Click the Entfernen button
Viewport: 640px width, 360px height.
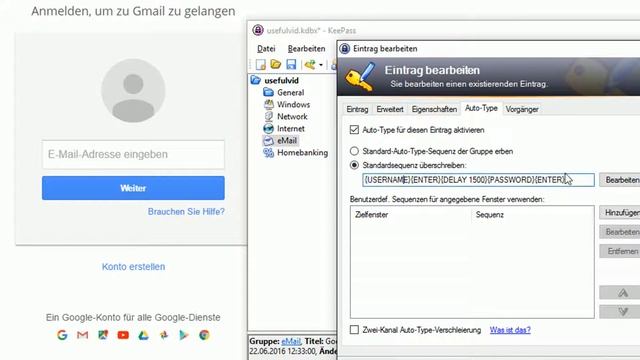621,251
